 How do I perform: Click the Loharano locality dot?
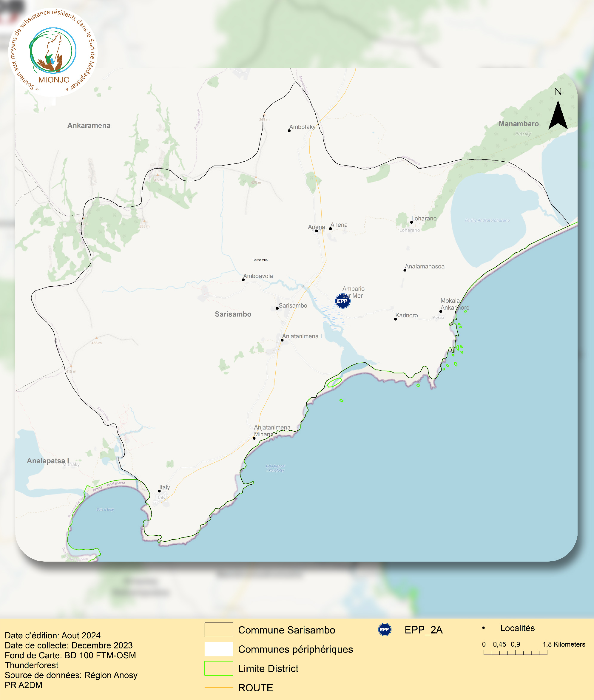click(411, 222)
